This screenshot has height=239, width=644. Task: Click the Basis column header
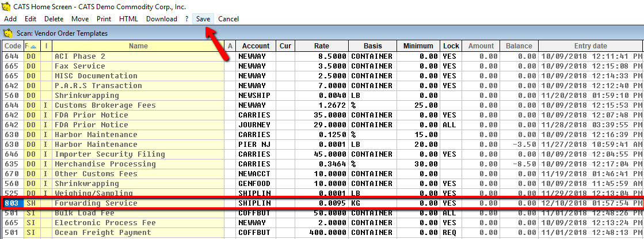click(x=372, y=46)
